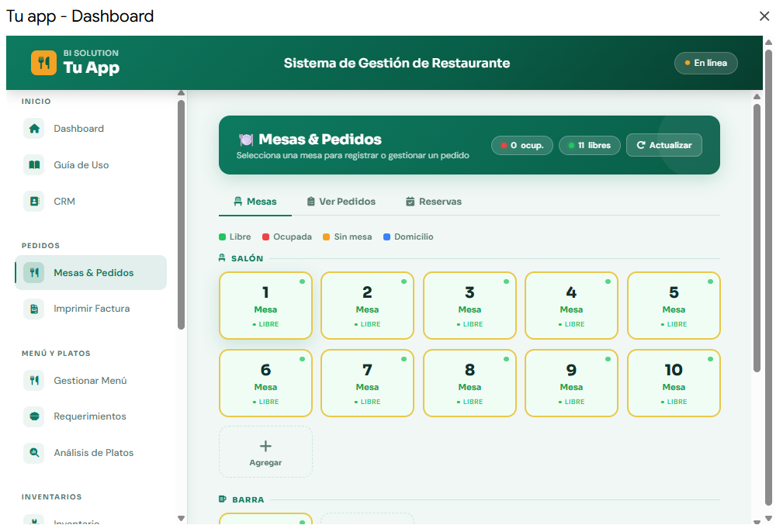The width and height of the screenshot is (783, 532).
Task: Select Mesa 5 card
Action: 674,306
